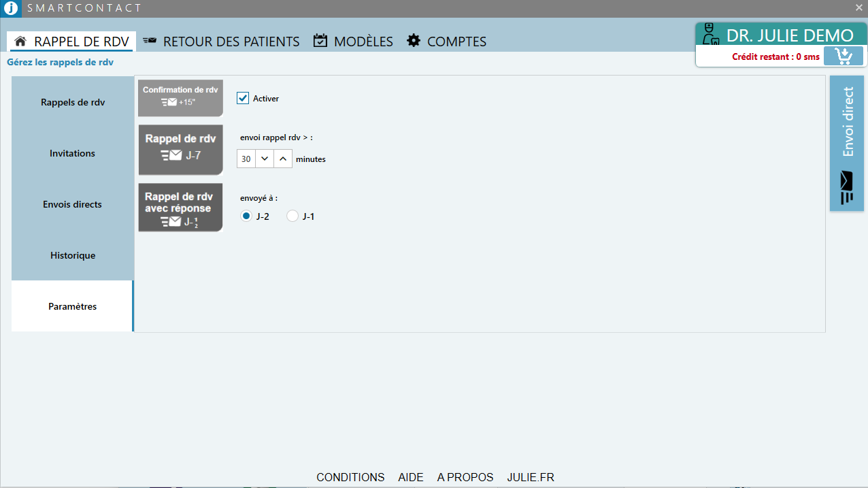Open the Envoi direct side panel
This screenshot has width=868, height=488.
click(847, 143)
